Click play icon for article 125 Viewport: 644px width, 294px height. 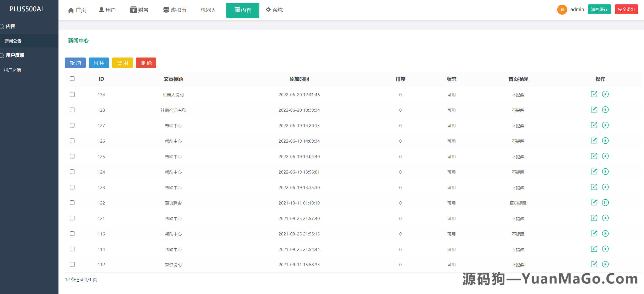[x=605, y=156]
